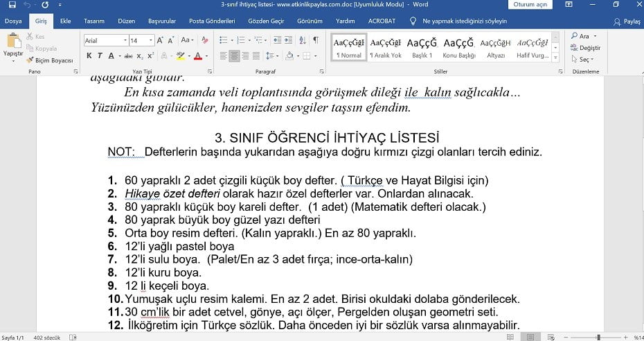Image resolution: width=644 pixels, height=341 pixels.
Task: Toggle bold K formatting
Action: [89, 55]
